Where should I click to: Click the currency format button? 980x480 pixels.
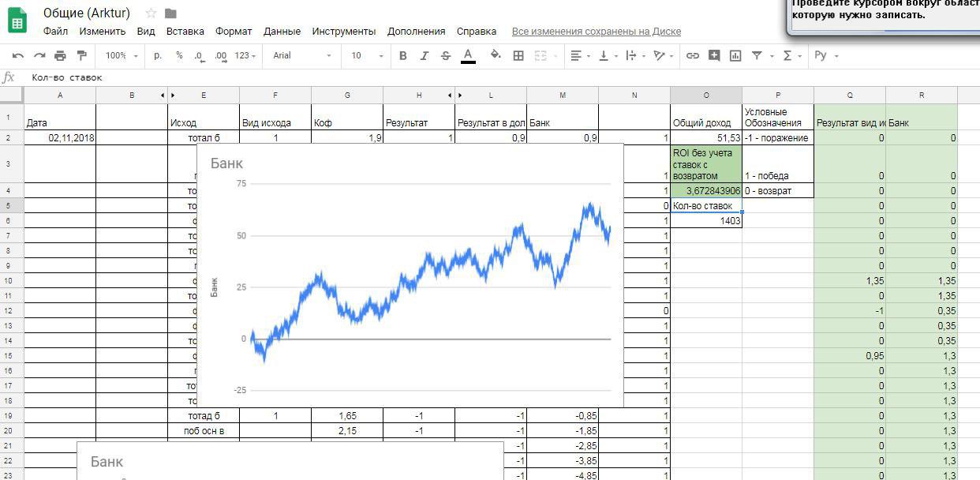pos(158,56)
